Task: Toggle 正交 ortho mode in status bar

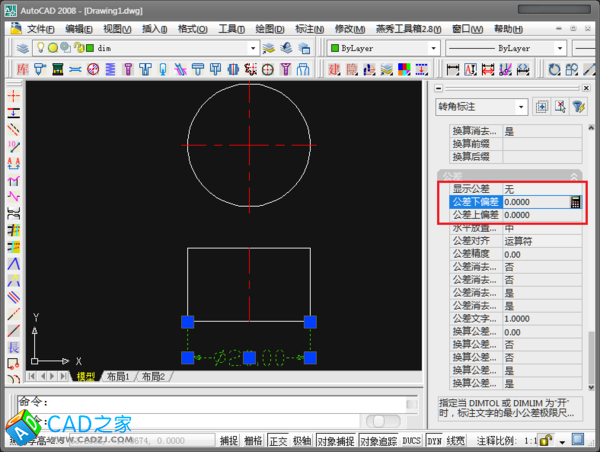Action: tap(279, 440)
